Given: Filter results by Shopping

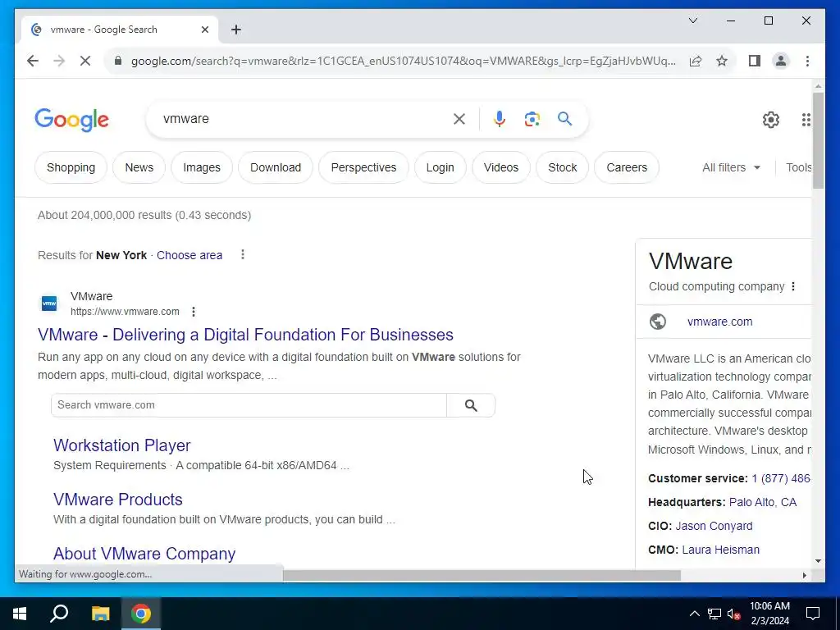Looking at the screenshot, I should point(71,167).
